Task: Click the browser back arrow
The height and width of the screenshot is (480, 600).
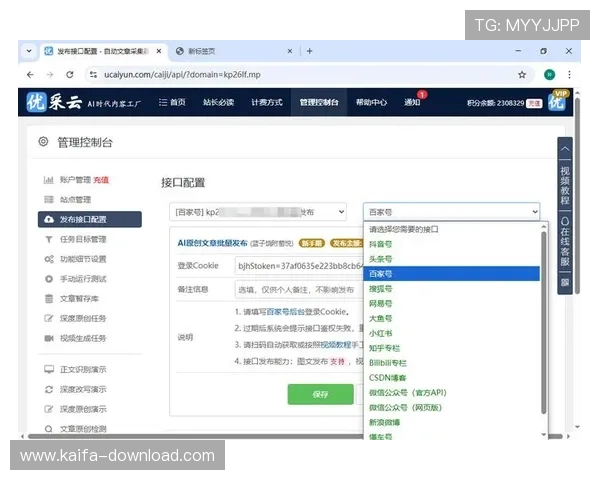Action: (30, 75)
